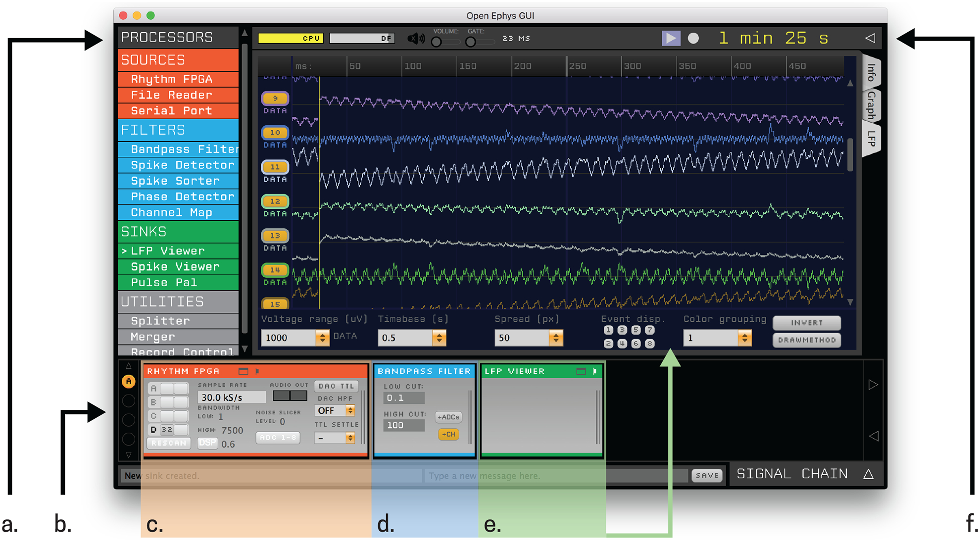Collapse the SINKS category header
Viewport: 980px width, 542px height.
(178, 232)
